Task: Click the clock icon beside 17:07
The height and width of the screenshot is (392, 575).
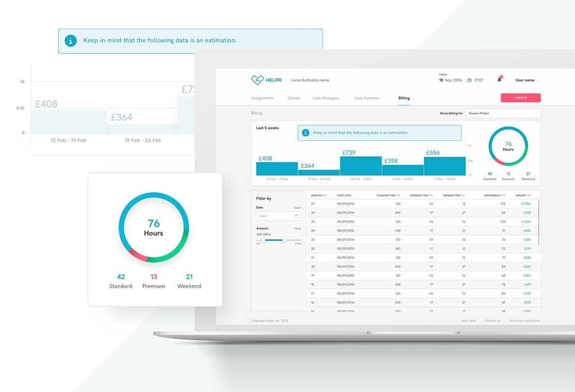Action: pyautogui.click(x=469, y=80)
